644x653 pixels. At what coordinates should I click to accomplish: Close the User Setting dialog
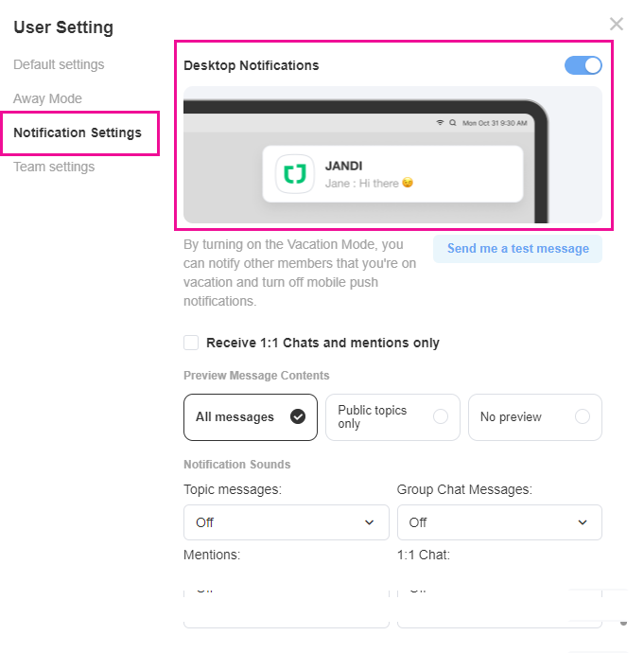pyautogui.click(x=617, y=24)
